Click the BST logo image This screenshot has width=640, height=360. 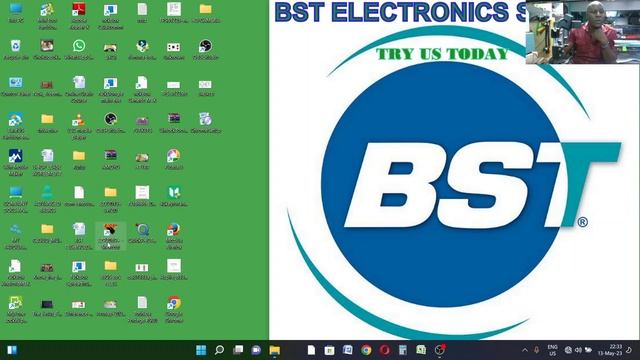click(x=454, y=184)
